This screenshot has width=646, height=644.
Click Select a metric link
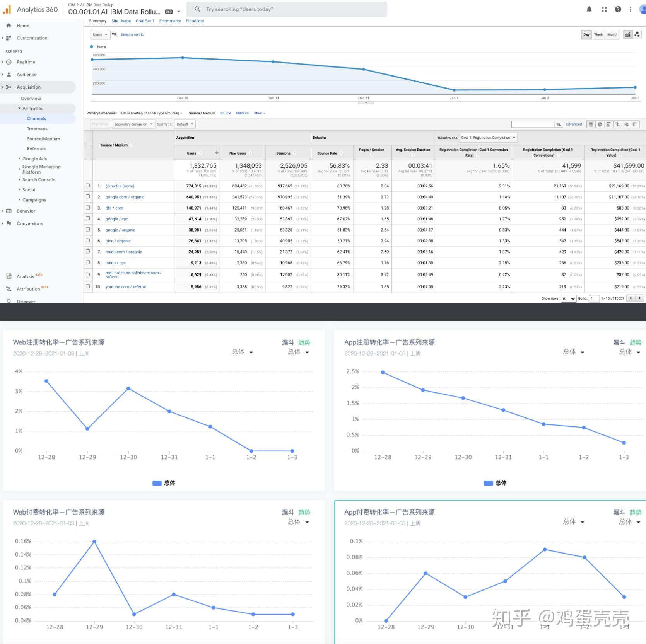[132, 34]
